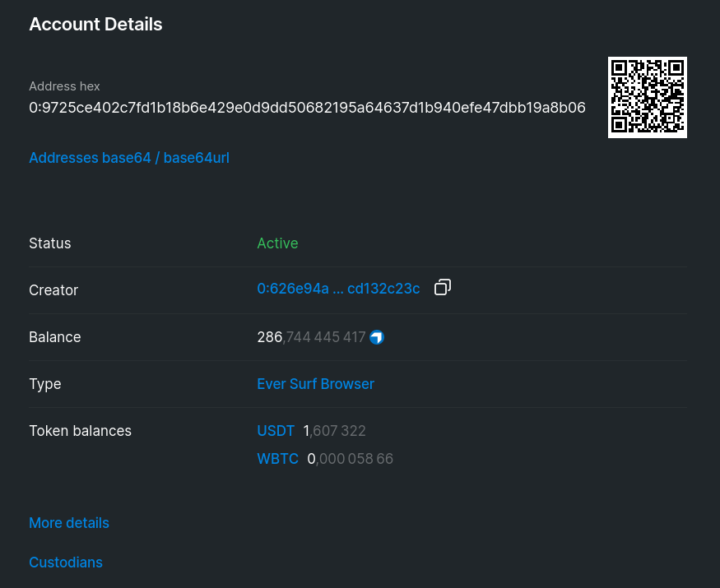720x588 pixels.
Task: Click the Creator row label
Action: [x=53, y=290]
